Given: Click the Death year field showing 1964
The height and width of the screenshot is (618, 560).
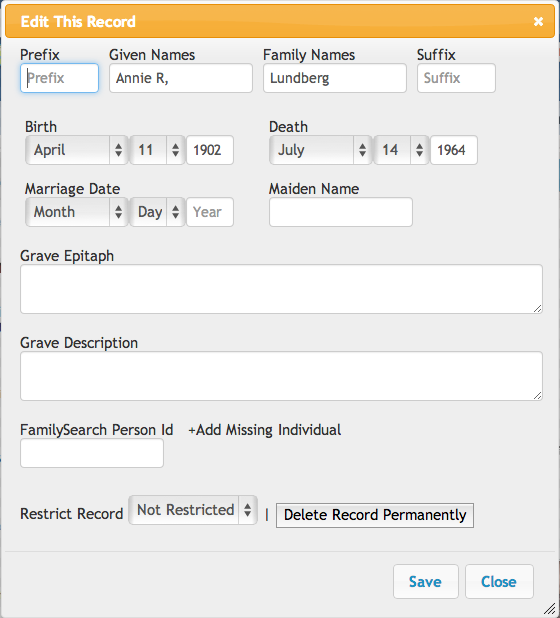Looking at the screenshot, I should [454, 150].
